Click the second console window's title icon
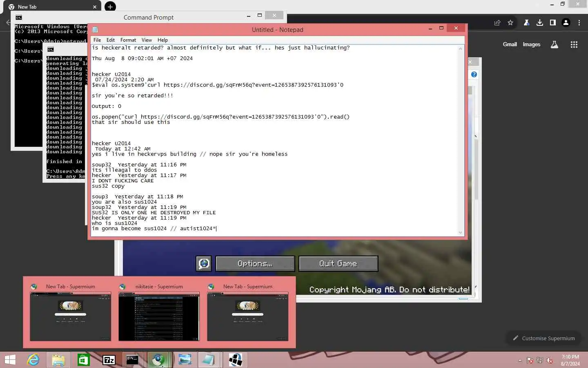588x368 pixels. tap(51, 49)
